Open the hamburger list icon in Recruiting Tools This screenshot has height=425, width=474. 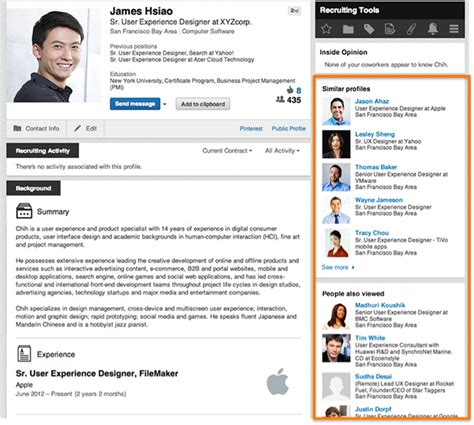pos(454,29)
